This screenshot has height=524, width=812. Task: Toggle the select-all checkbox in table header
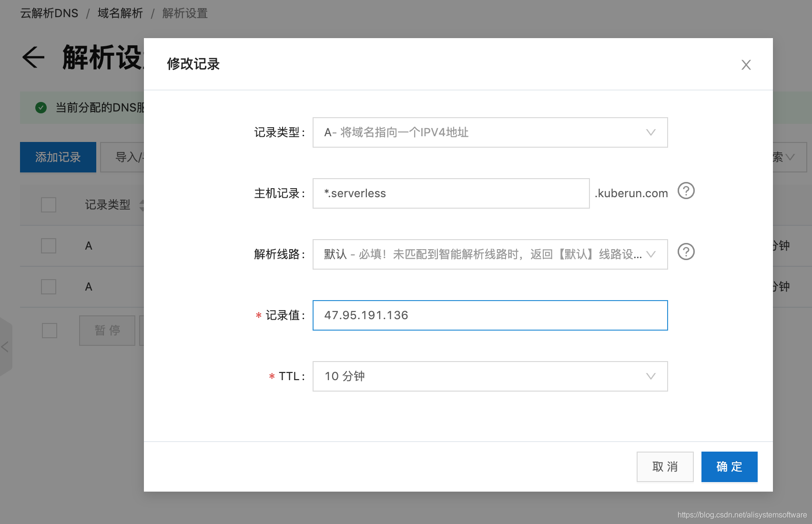click(49, 205)
